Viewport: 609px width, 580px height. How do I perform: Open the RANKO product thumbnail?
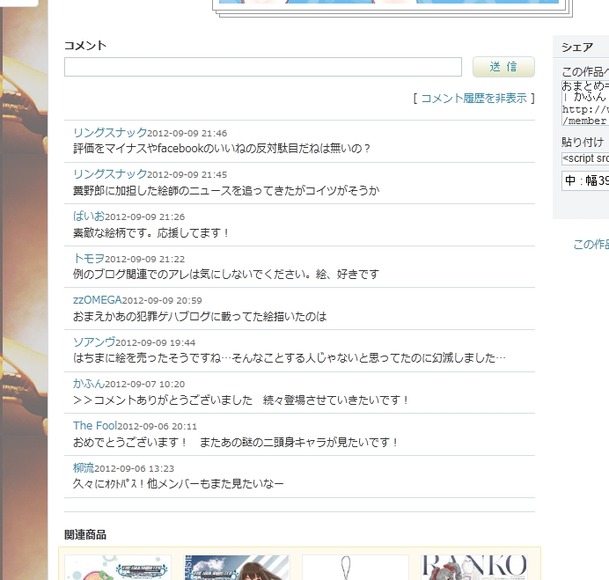coord(474,567)
